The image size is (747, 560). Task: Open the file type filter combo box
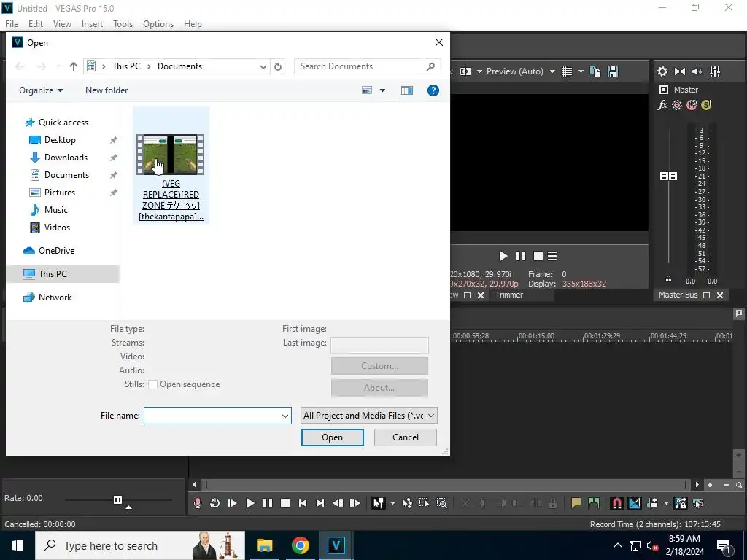(368, 415)
